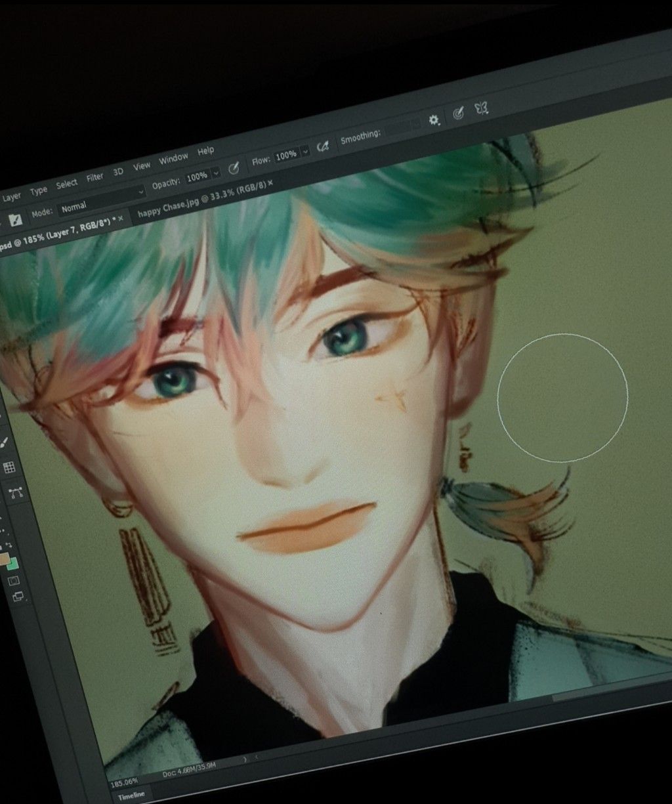
Task: Close the psd @ 185% document tab
Action: pyautogui.click(x=120, y=217)
